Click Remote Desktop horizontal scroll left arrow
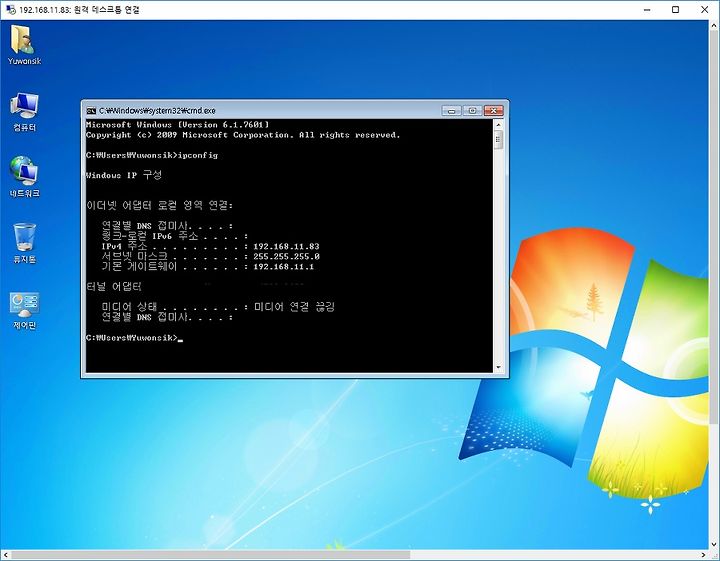The width and height of the screenshot is (720, 561). pos(6,555)
